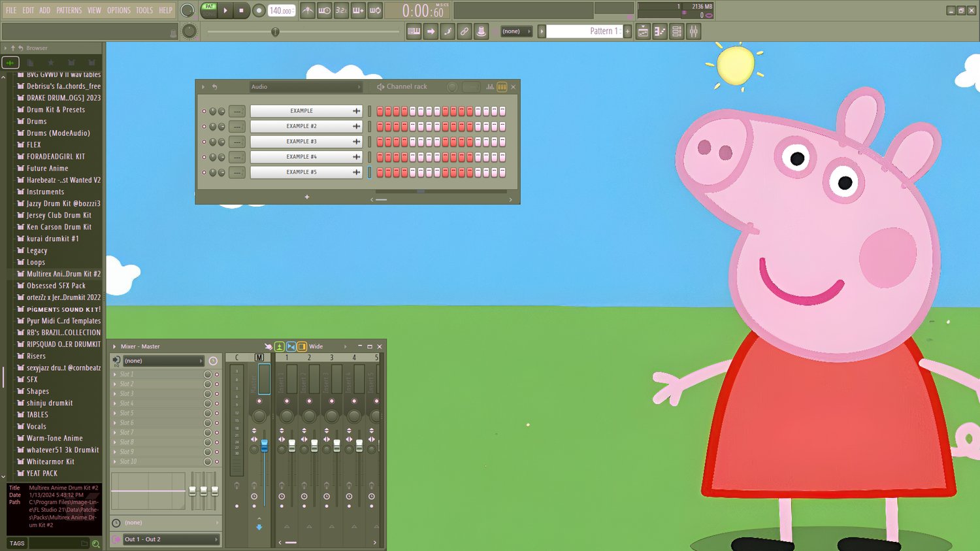Arm the record button in the transport
Screen dimensions: 980x551
(x=259, y=10)
